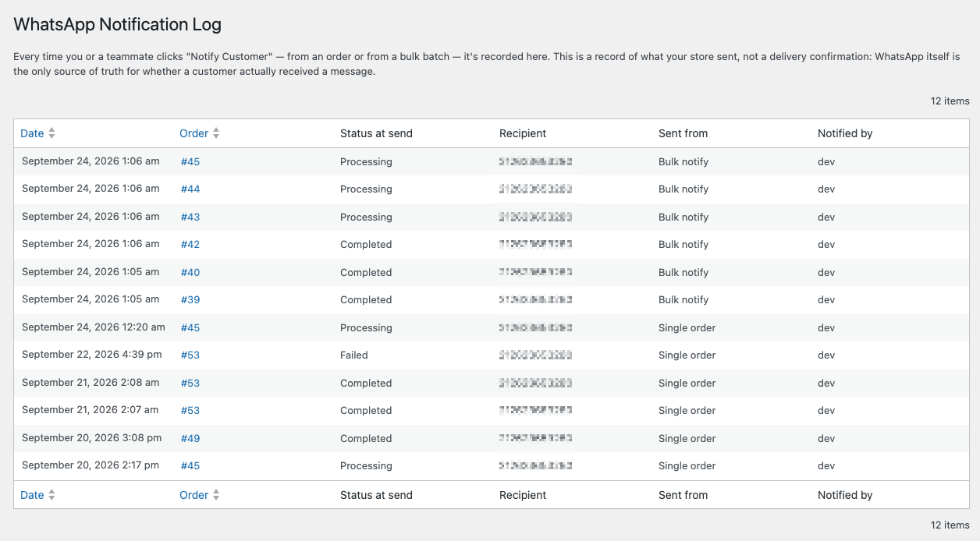Open order #53 in the 2:07 am row
The height and width of the screenshot is (541, 980).
point(190,411)
